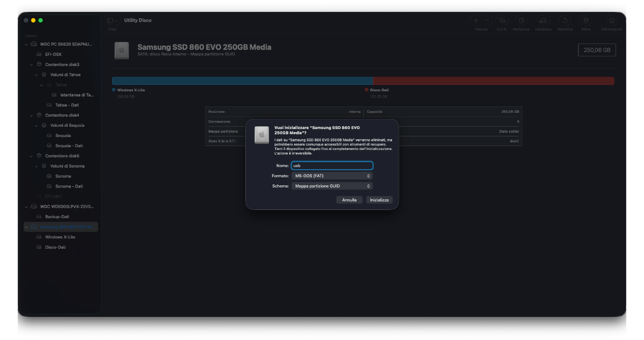Click the red Disco-Dati partition bar
644x340 pixels.
[x=494, y=81]
